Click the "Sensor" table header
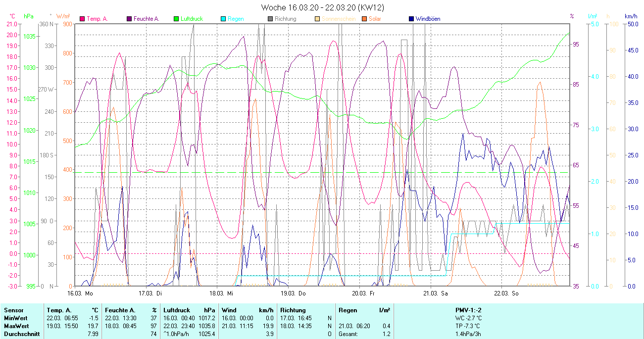The width and height of the screenshot is (644, 339). click(13, 310)
